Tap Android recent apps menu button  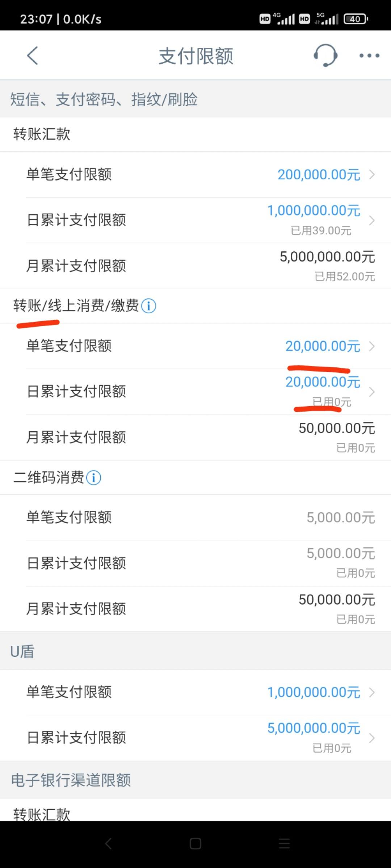coord(284,844)
